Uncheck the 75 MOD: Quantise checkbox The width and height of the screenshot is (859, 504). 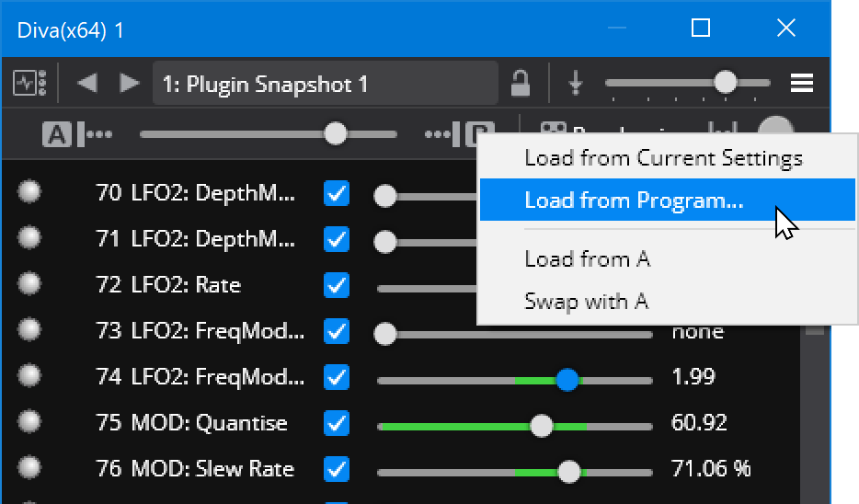click(337, 423)
